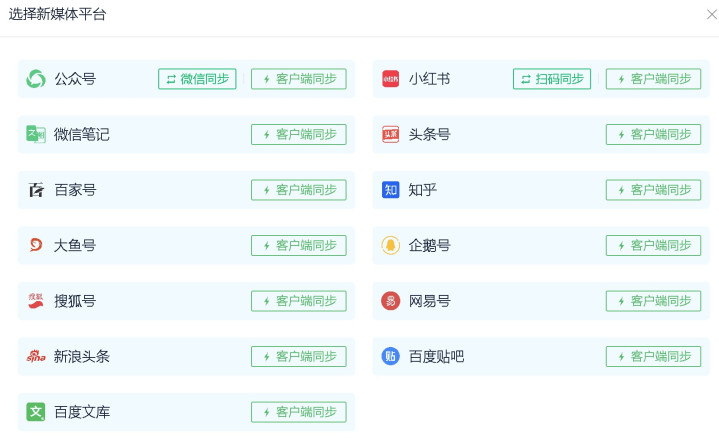Start 客户端同步 for 新浪头条
The height and width of the screenshot is (442, 719).
299,356
